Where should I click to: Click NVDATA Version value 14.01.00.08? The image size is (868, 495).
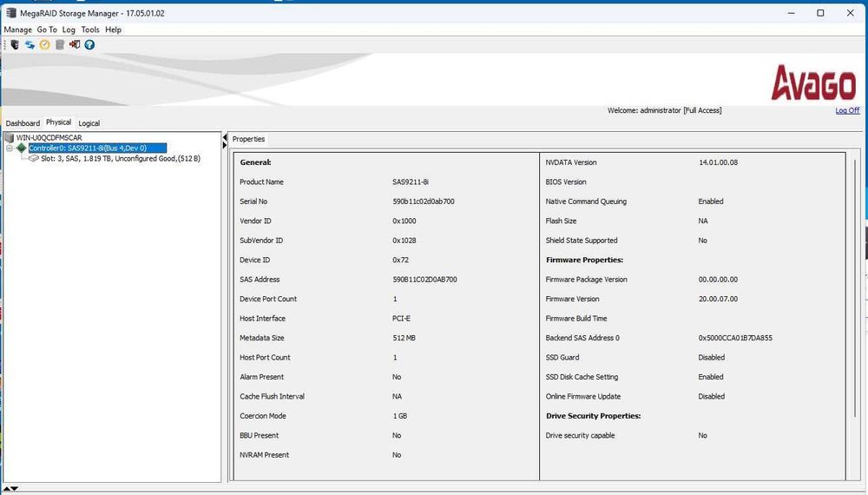coord(718,162)
